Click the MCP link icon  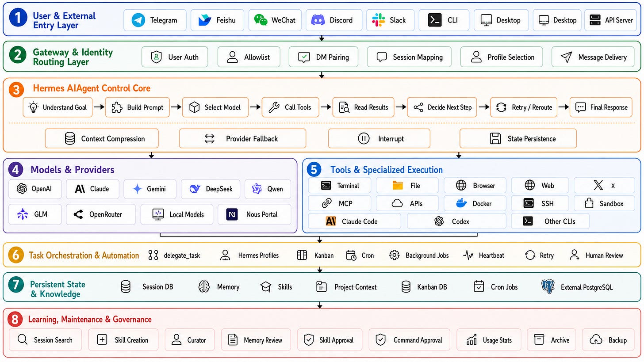(x=326, y=203)
